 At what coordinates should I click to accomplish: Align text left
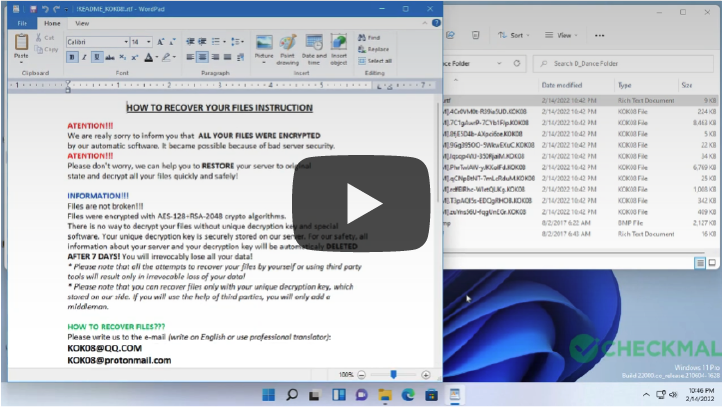[190, 57]
